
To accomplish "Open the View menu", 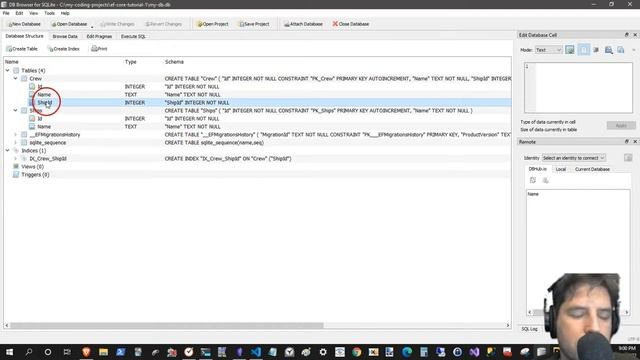I will coord(33,13).
